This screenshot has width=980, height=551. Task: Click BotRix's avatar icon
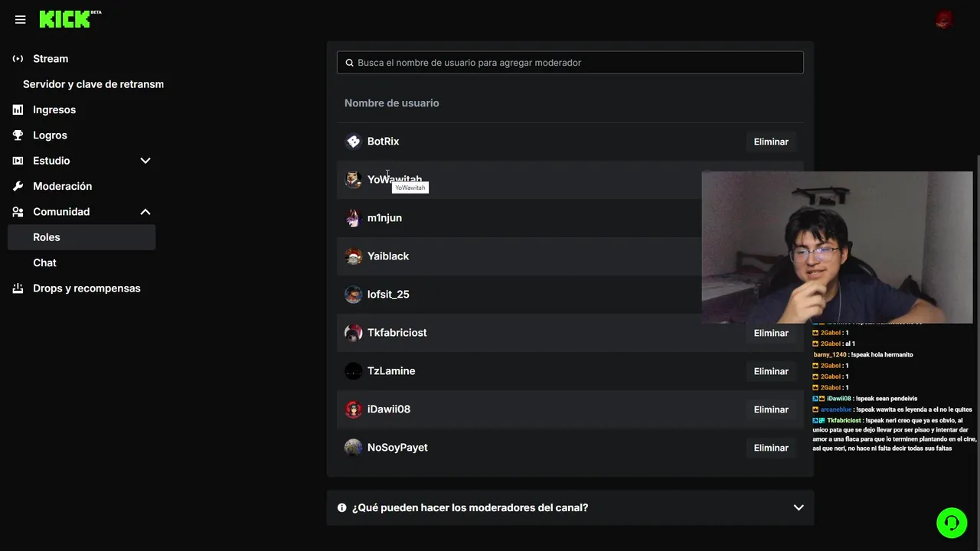click(353, 142)
